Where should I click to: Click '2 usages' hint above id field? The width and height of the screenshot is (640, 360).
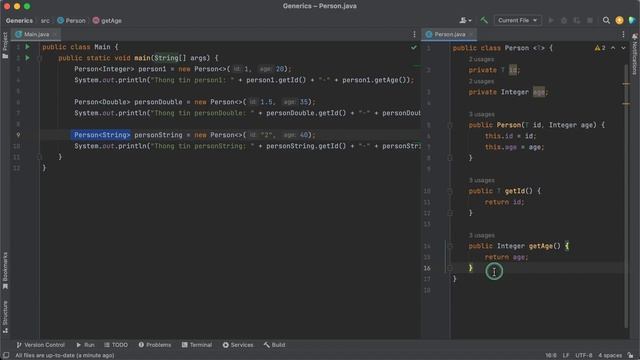pos(481,60)
